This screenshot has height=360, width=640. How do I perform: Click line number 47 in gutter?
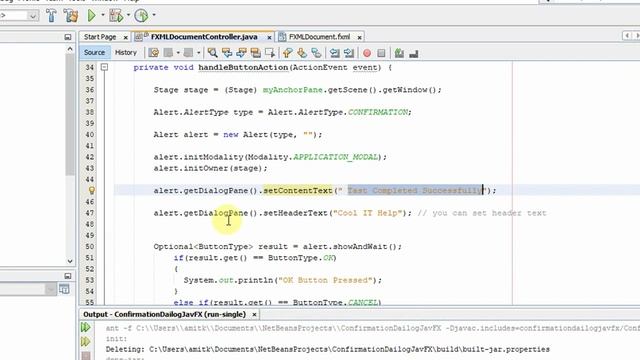click(89, 213)
